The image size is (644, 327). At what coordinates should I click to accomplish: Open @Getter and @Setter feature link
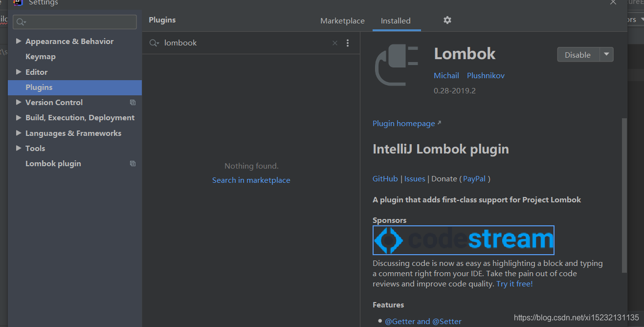(x=423, y=321)
